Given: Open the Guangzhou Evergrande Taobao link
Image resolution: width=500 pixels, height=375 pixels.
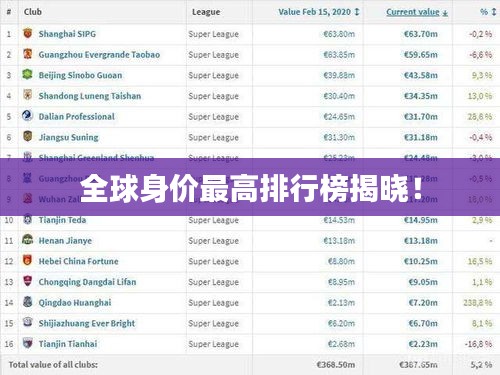Looking at the screenshot, I should [x=99, y=55].
